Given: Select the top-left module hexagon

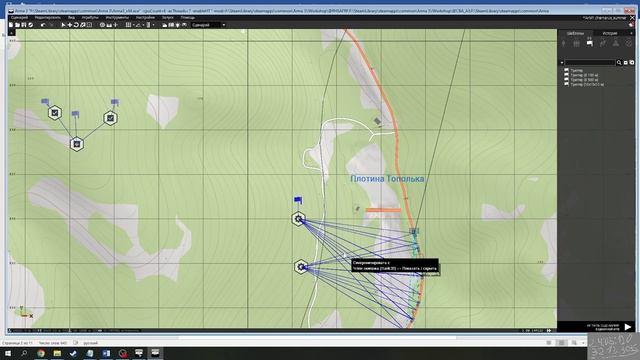Looking at the screenshot, I should click(x=55, y=113).
